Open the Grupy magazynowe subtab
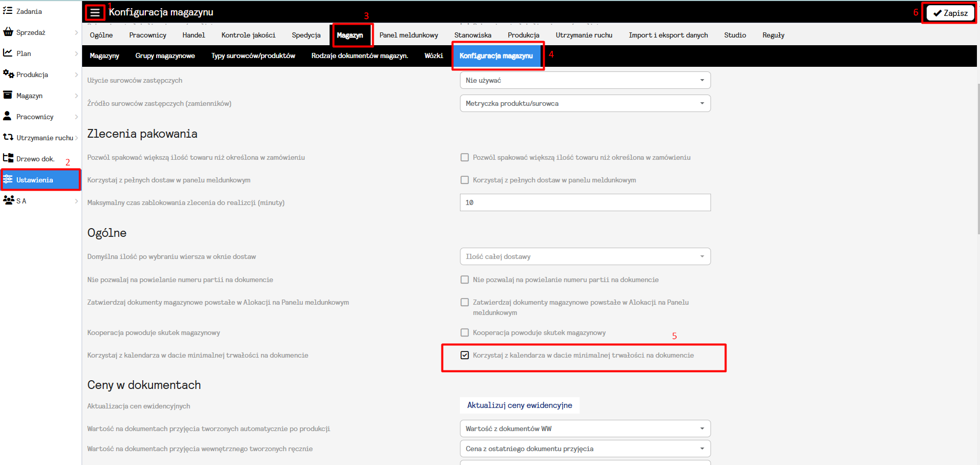980x465 pixels. [x=165, y=55]
